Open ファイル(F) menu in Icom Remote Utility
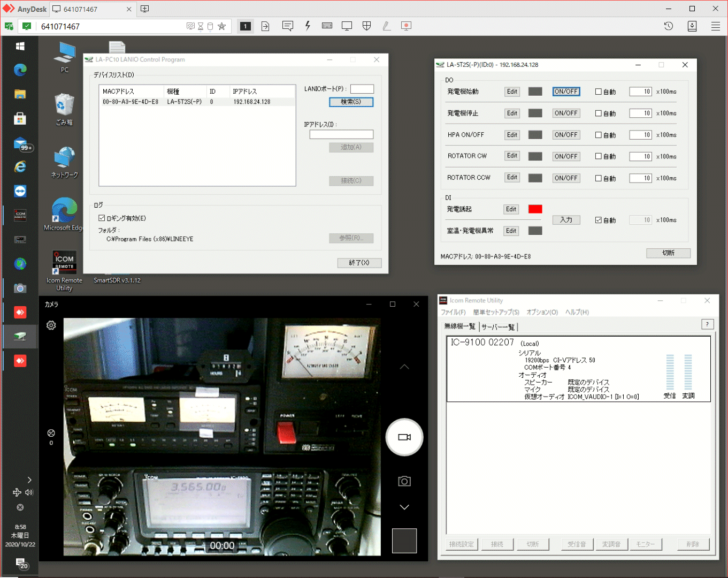 coord(453,312)
